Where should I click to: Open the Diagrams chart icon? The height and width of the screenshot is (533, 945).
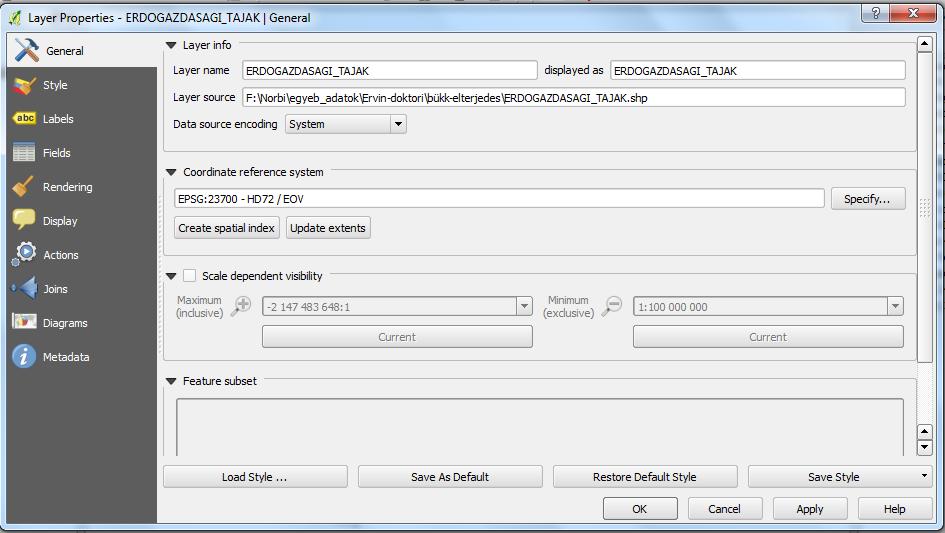click(24, 322)
